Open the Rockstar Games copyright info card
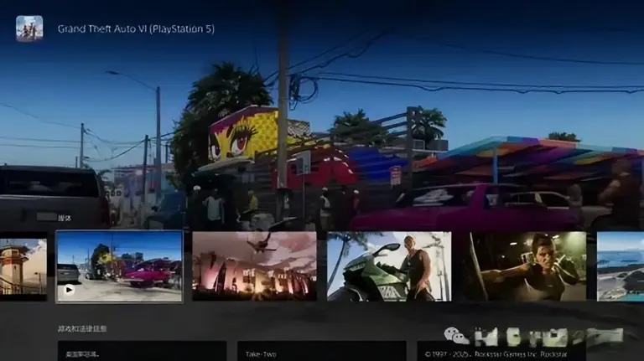This screenshot has width=644, height=361. point(501,351)
